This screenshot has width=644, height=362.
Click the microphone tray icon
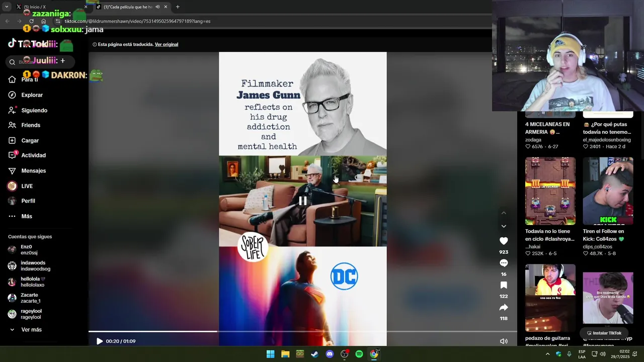pyautogui.click(x=569, y=354)
